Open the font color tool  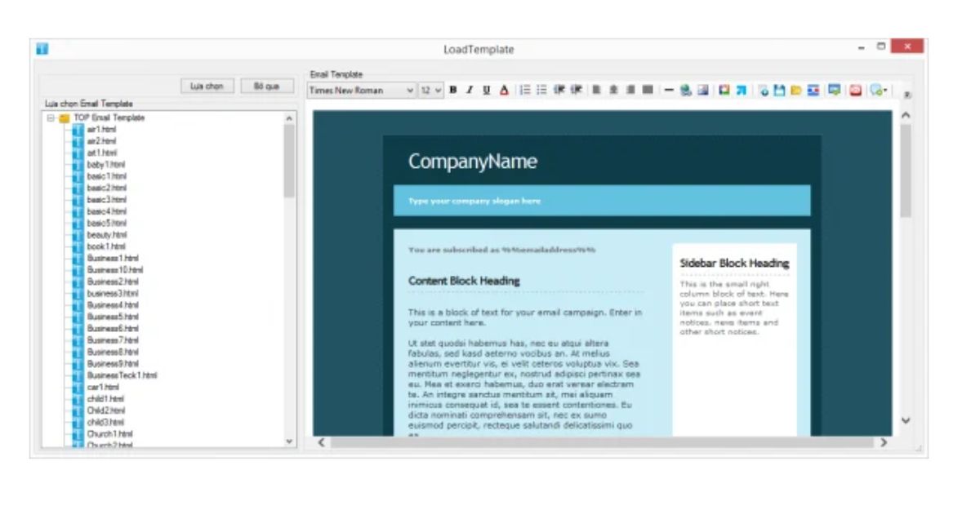pos(503,91)
